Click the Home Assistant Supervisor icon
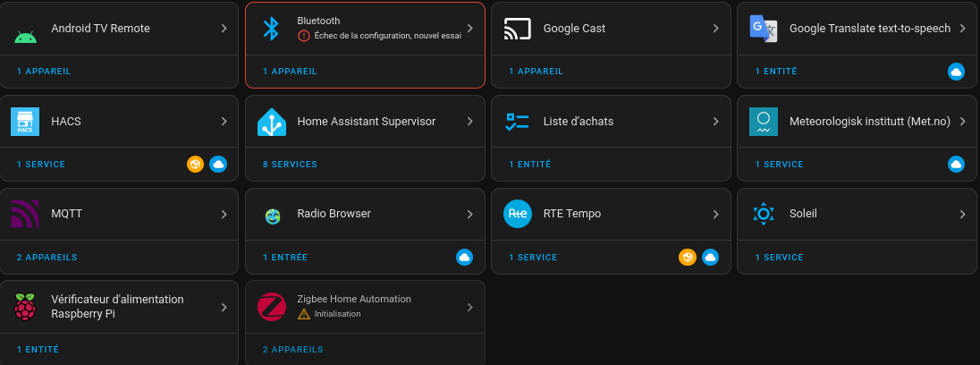This screenshot has width=980, height=365. click(x=272, y=122)
